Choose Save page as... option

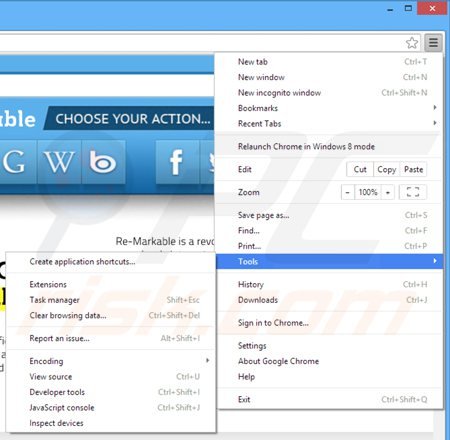coord(329,215)
